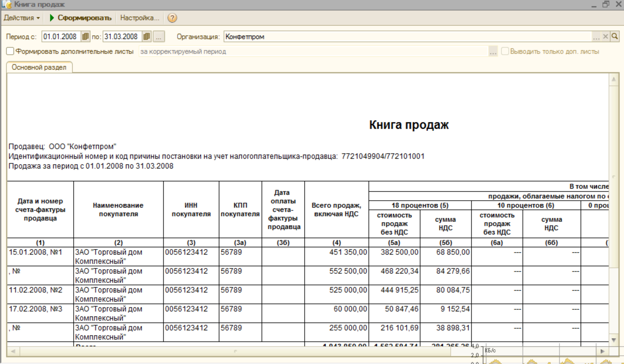The height and width of the screenshot is (364, 624).
Task: Select cell 15.01.2008, №1
Action: [x=40, y=257]
